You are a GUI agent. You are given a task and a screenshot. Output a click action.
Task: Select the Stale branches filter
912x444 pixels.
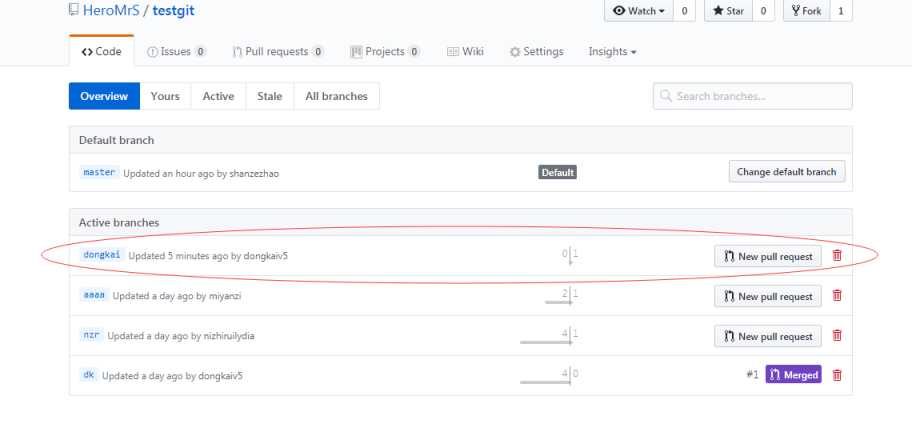pos(269,96)
